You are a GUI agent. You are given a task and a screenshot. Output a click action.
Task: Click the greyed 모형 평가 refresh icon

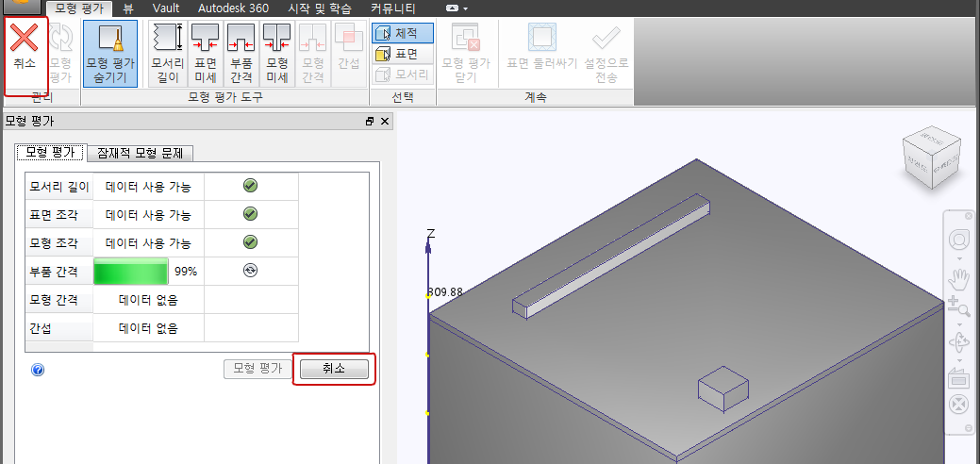click(x=60, y=53)
